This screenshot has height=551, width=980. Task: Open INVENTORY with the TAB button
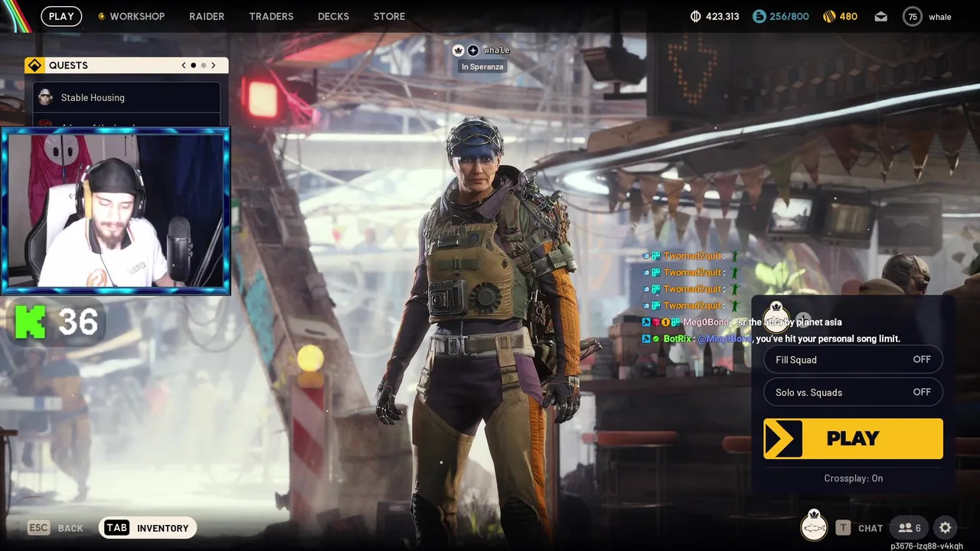[x=148, y=528]
